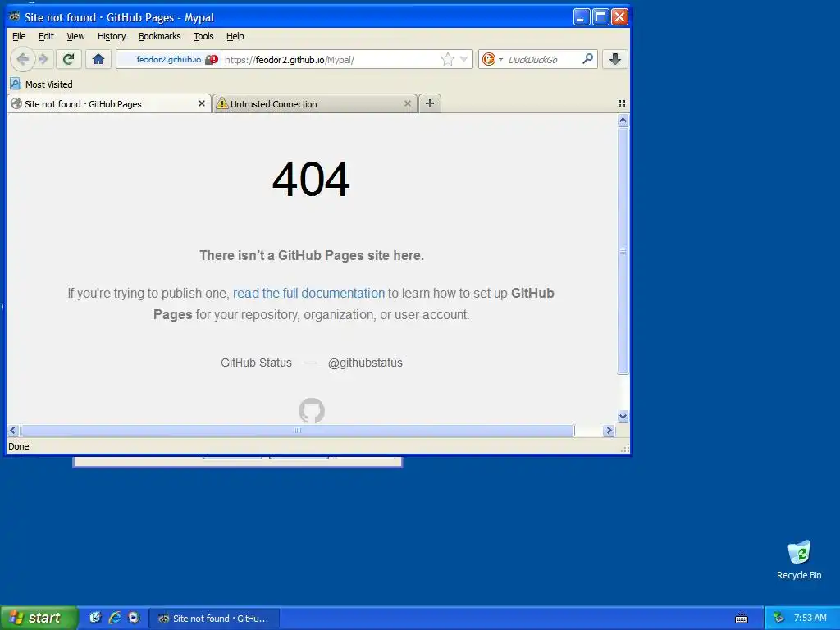Open the URL history dropdown arrow
This screenshot has width=840, height=630.
(x=464, y=59)
